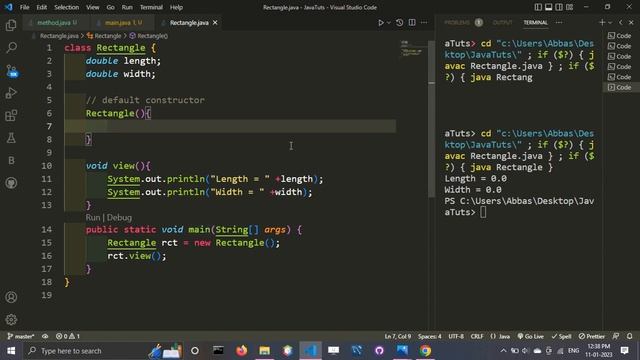This screenshot has width=640, height=360.
Task: Open panel tabs overflow ellipsis
Action: (x=559, y=23)
